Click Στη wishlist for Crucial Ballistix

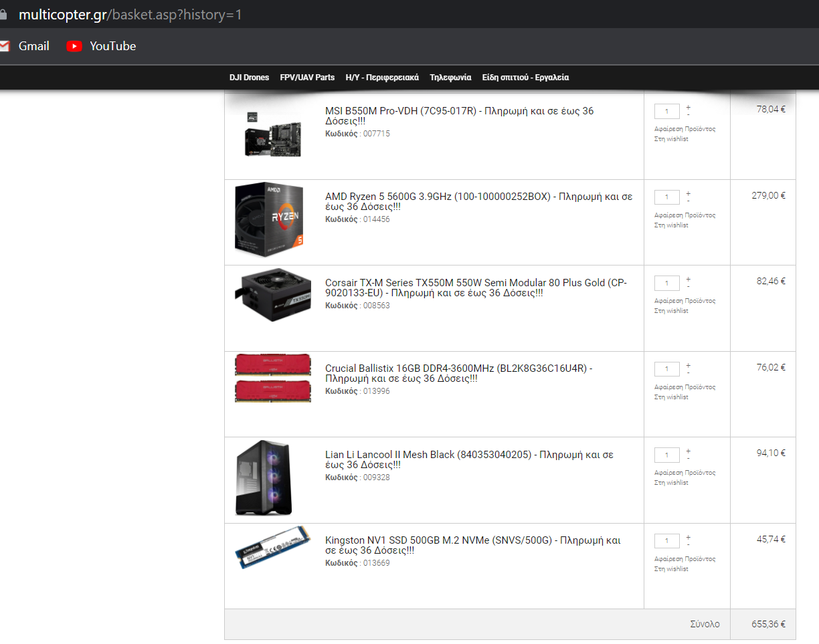[x=671, y=397]
